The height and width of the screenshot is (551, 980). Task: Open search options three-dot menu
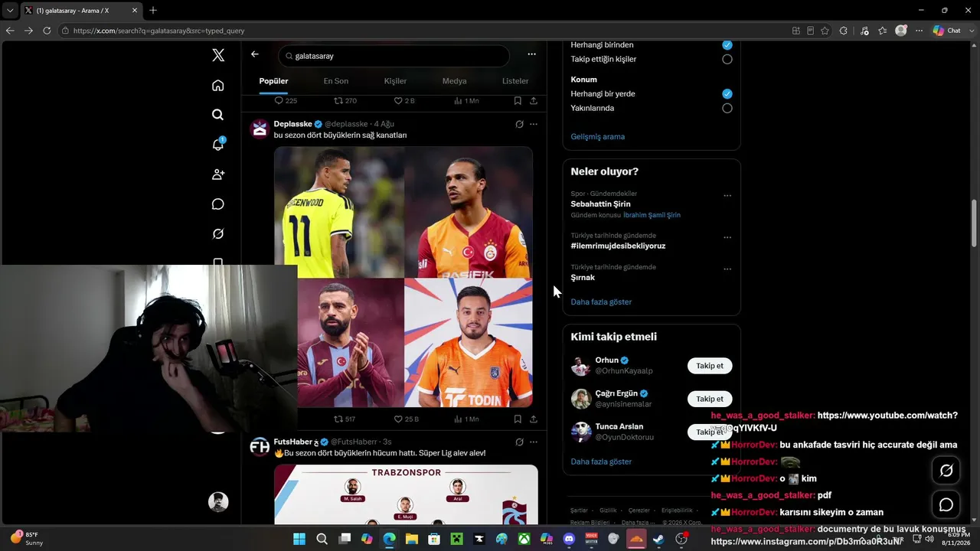pyautogui.click(x=531, y=54)
